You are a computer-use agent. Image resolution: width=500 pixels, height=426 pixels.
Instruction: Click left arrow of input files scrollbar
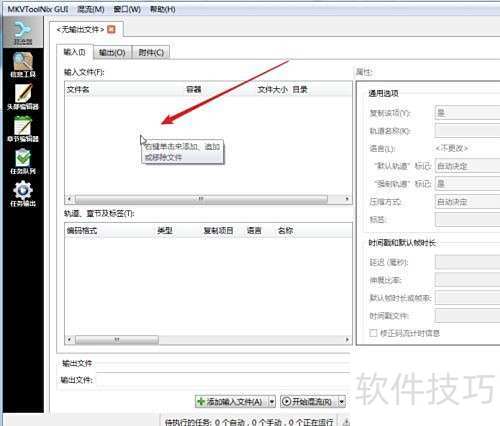(x=69, y=199)
